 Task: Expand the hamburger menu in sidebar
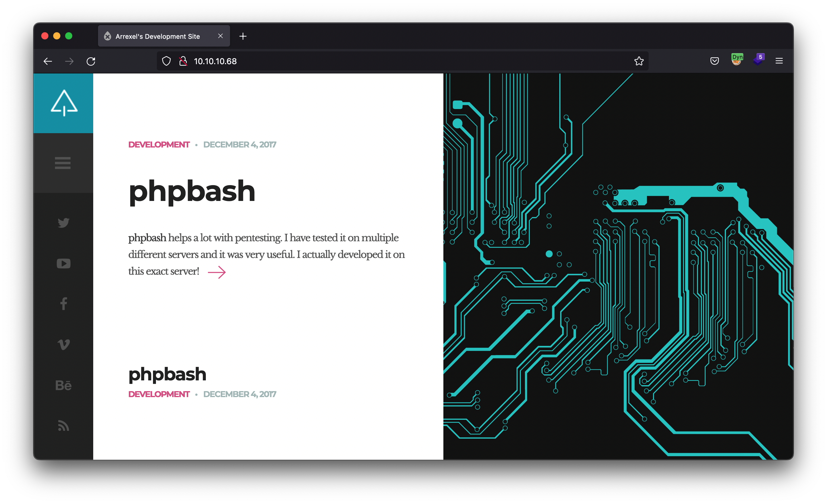point(63,163)
